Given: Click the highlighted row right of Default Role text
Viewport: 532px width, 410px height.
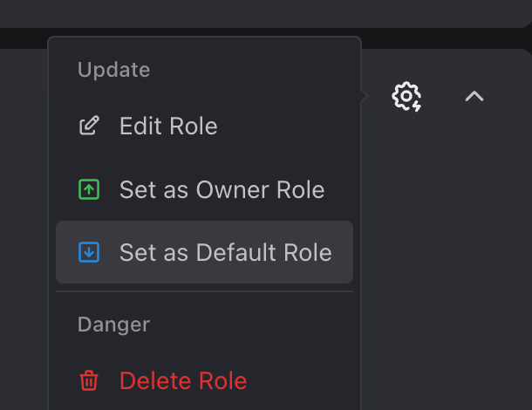Looking at the screenshot, I should (x=343, y=252).
